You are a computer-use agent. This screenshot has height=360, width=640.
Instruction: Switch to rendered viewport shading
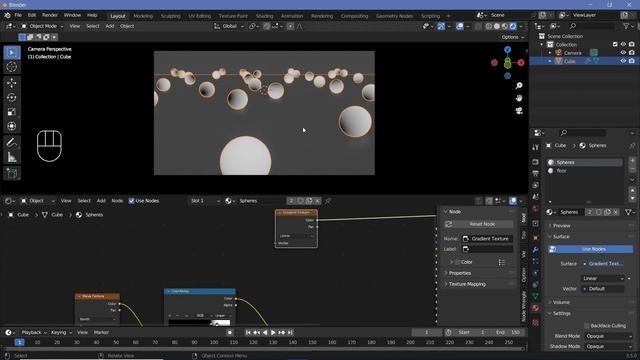pos(513,26)
